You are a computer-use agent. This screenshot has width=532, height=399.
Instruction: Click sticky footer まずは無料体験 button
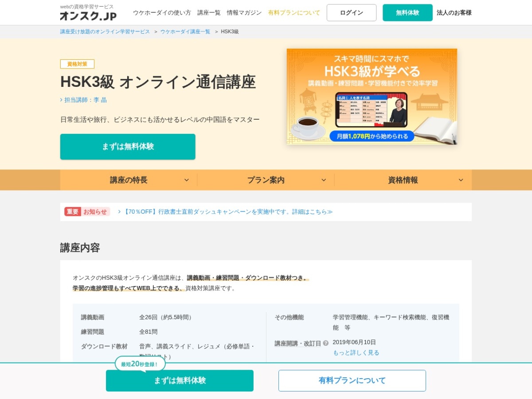tap(180, 381)
